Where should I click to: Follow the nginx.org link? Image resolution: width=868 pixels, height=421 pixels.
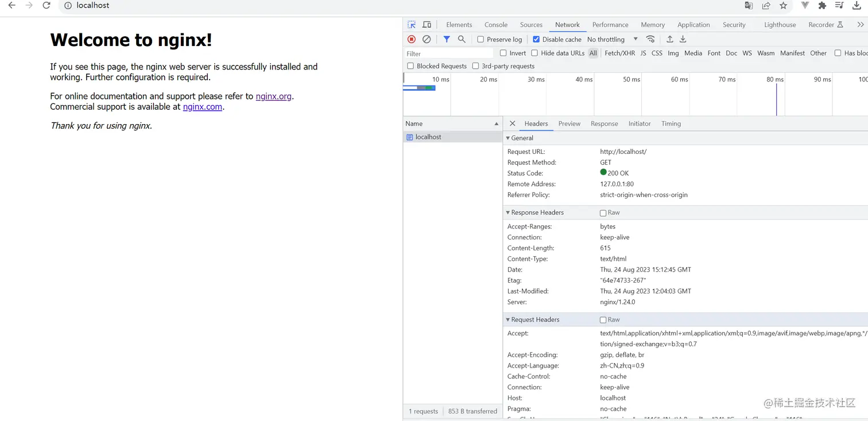(x=273, y=96)
